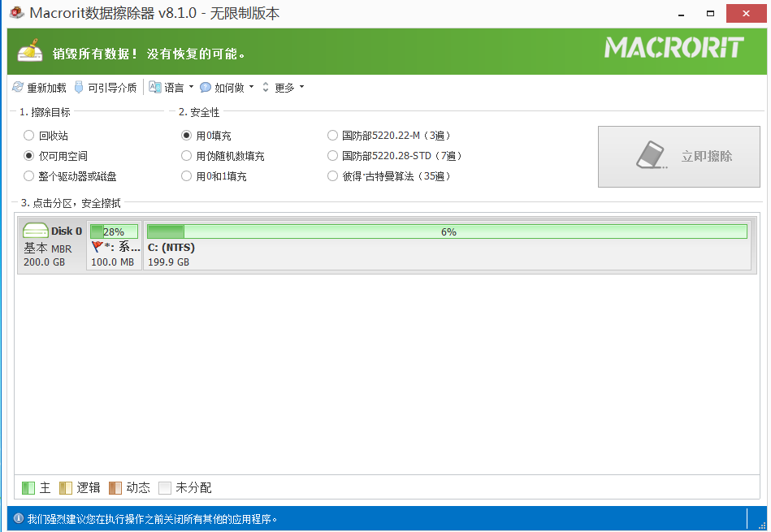Click the 可引导介质 toolbar label
The height and width of the screenshot is (532, 771).
pyautogui.click(x=112, y=88)
